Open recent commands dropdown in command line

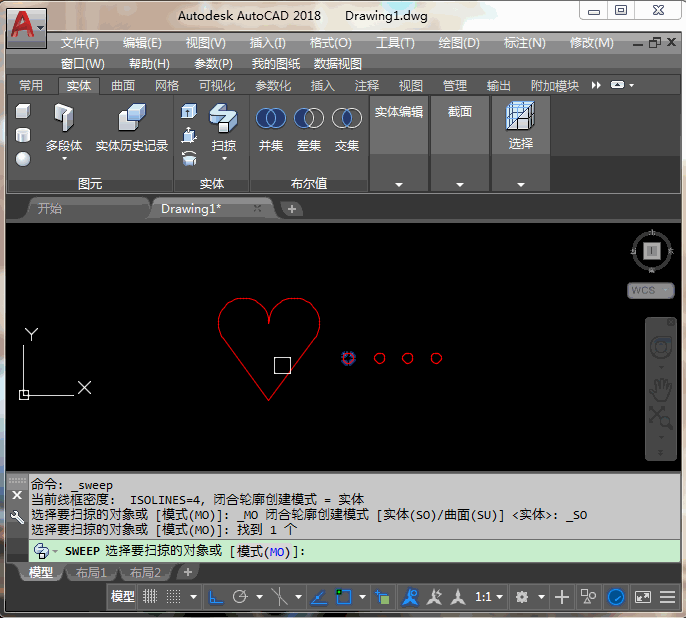pos(55,552)
